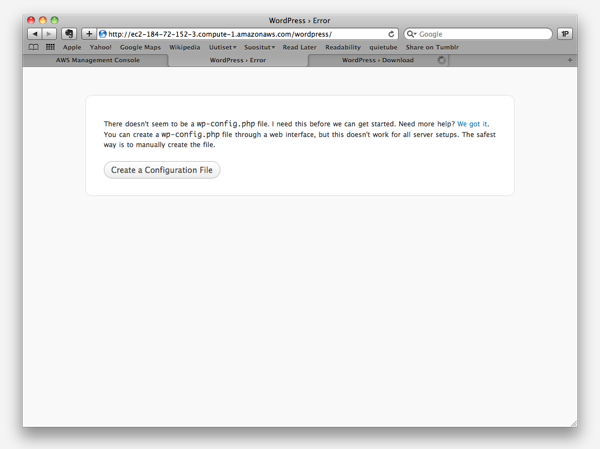The width and height of the screenshot is (600, 449).
Task: Open the Apple bookmark
Action: coord(72,47)
